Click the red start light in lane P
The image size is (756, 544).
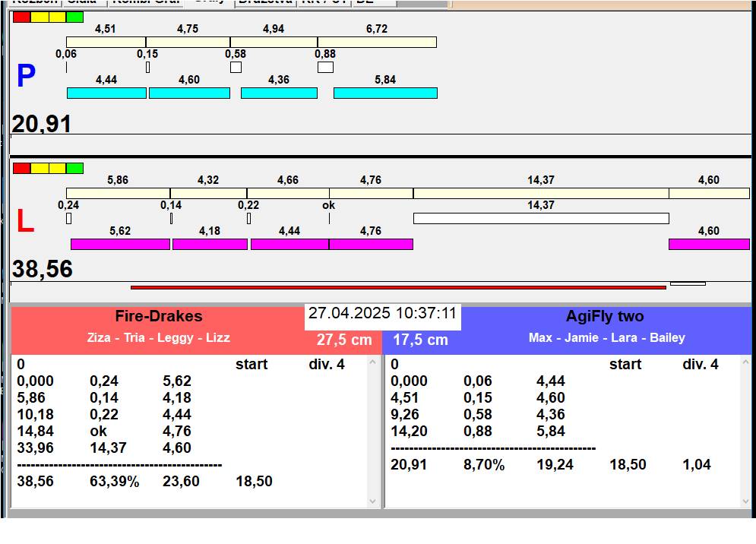(x=22, y=17)
